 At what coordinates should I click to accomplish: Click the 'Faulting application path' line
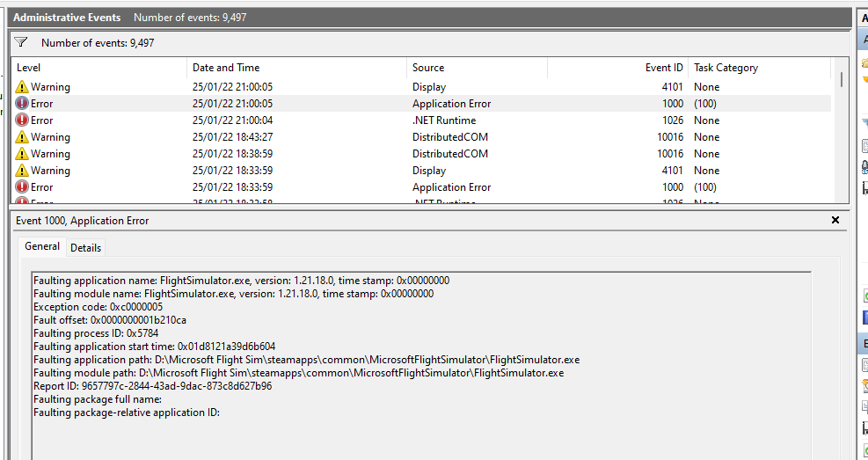click(x=307, y=360)
